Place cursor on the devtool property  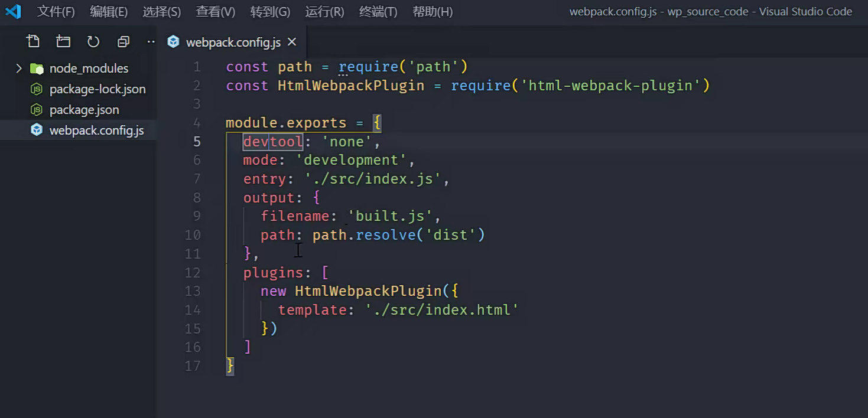point(272,142)
